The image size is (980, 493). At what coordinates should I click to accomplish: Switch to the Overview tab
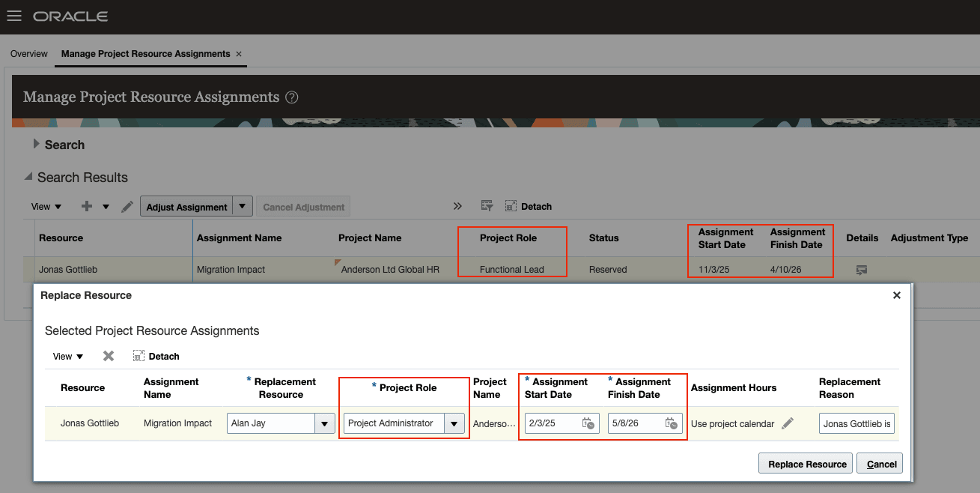point(28,53)
